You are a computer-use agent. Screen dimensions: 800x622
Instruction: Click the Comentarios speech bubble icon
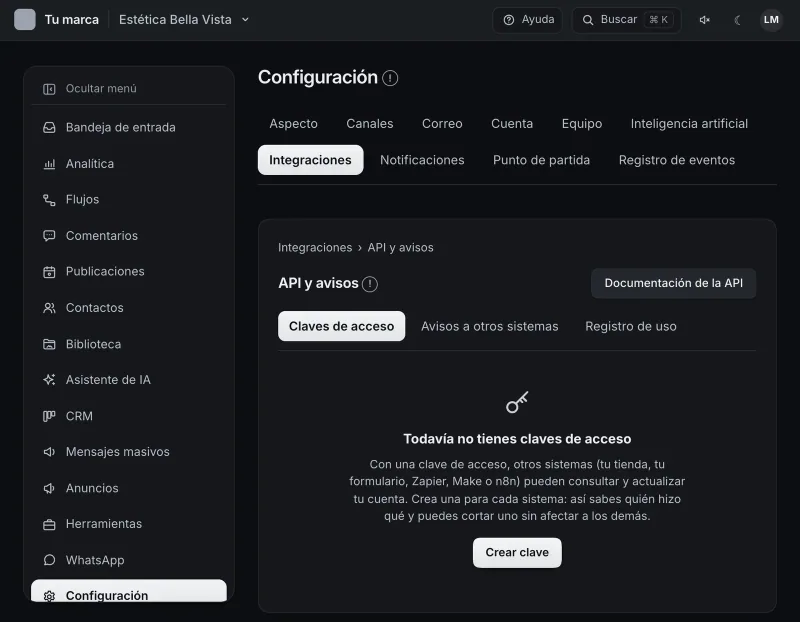pos(49,236)
